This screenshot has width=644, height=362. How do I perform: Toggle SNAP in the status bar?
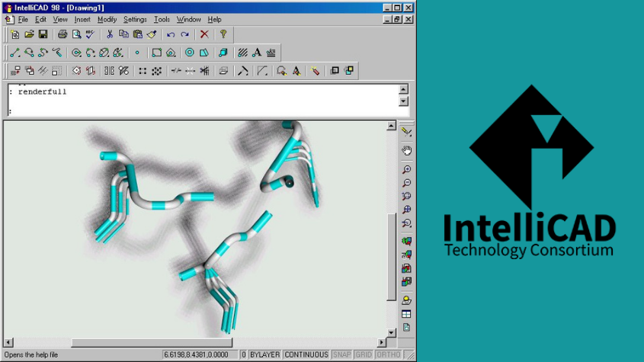341,354
